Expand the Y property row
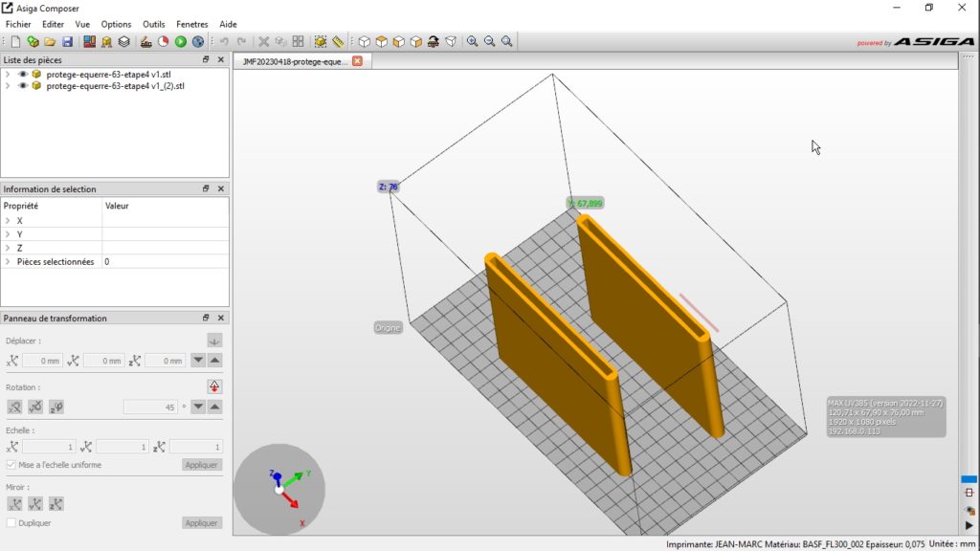The width and height of the screenshot is (980, 551). tap(8, 234)
